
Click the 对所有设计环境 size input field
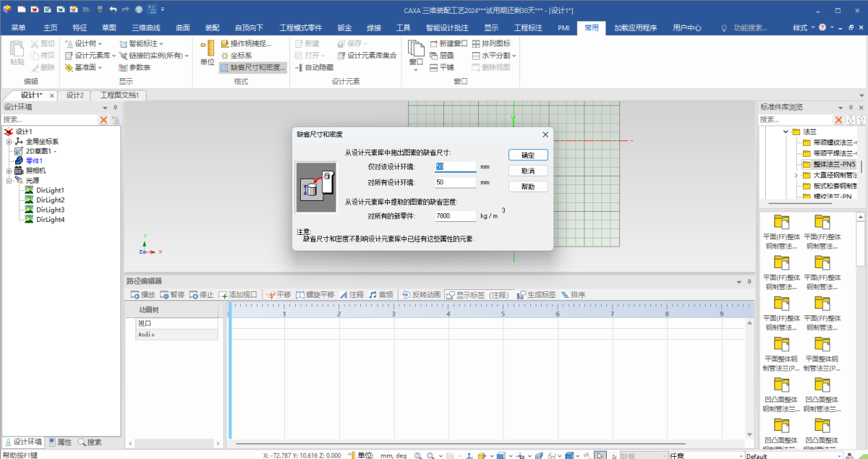pos(455,183)
